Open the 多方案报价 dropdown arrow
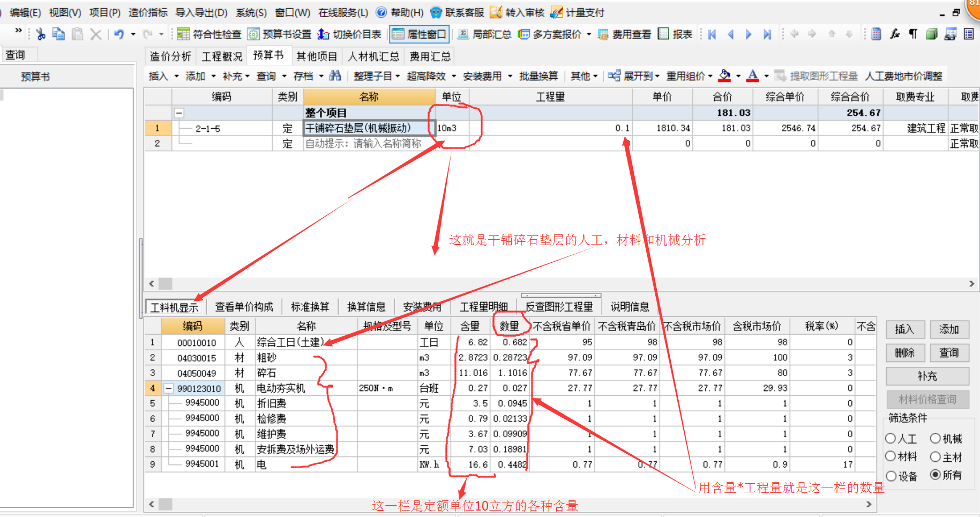The height and width of the screenshot is (517, 980). tap(589, 34)
